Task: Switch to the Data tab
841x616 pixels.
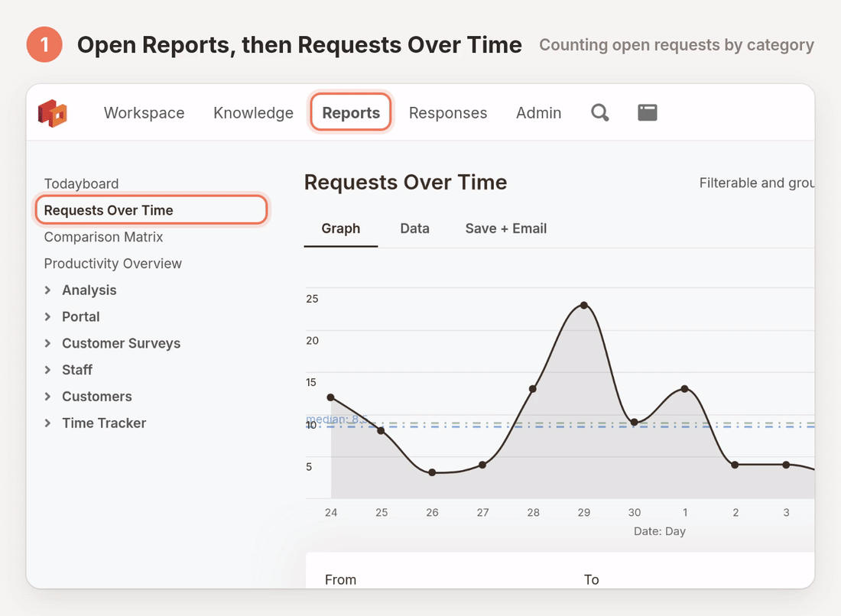Action: click(x=414, y=229)
